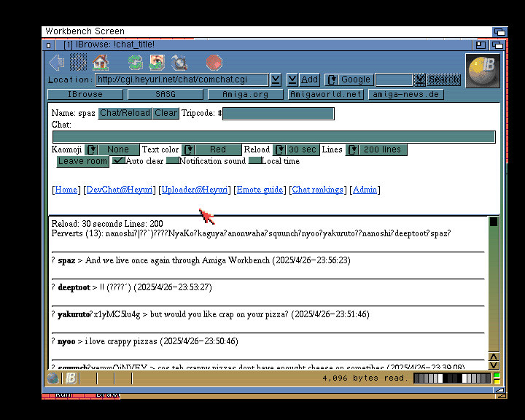
Task: Click the IB icon in status bar
Action: [x=71, y=378]
